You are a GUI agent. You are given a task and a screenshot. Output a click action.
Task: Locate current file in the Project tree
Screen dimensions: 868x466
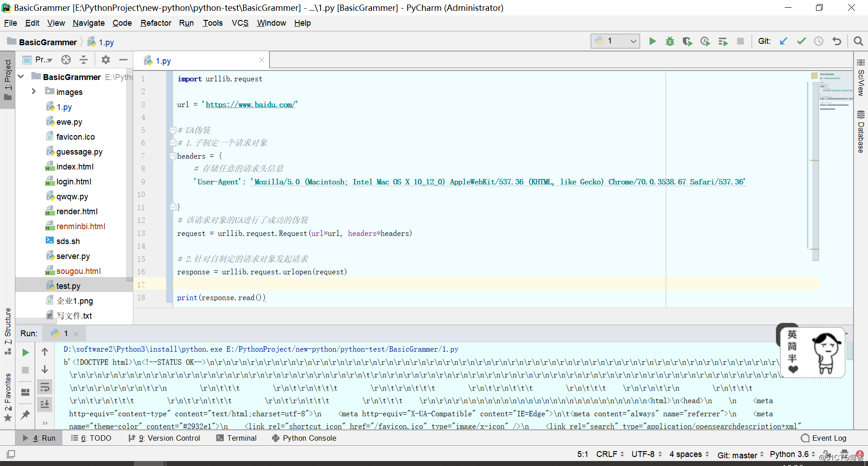click(66, 60)
